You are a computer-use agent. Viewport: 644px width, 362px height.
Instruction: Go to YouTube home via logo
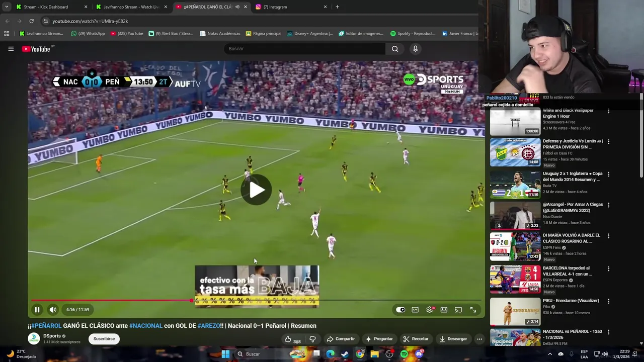click(36, 49)
